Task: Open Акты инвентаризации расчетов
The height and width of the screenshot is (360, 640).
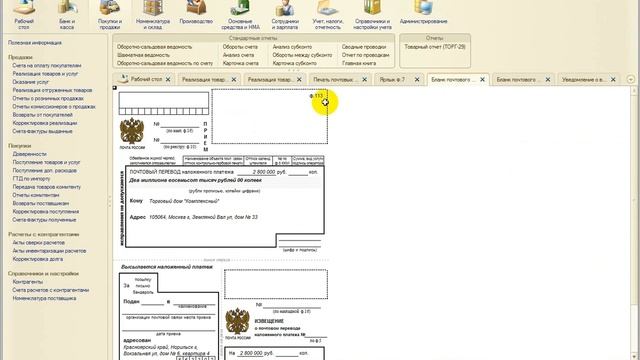Action: pos(49,251)
